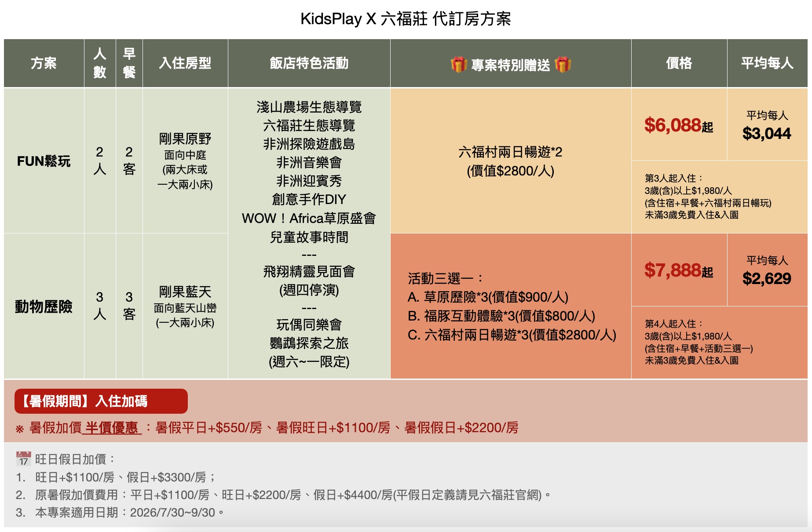Click the 兒童故事時間 activity
This screenshot has height=532, width=812.
pyautogui.click(x=309, y=237)
